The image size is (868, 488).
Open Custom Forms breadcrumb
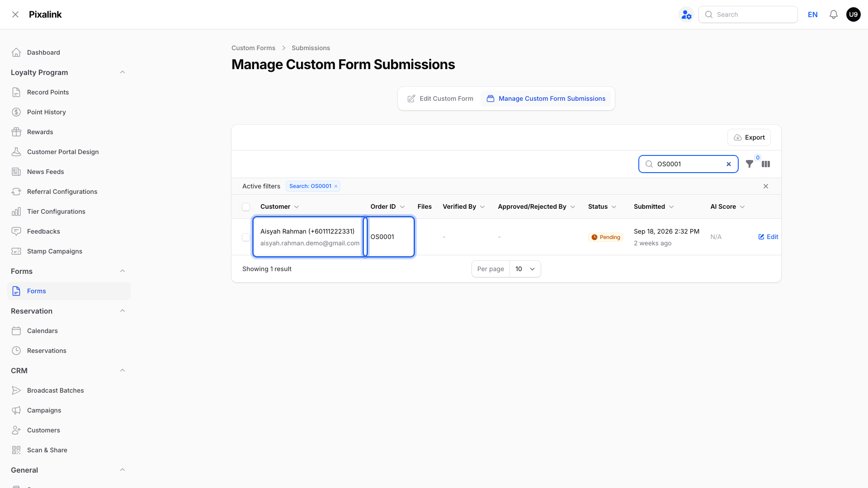pyautogui.click(x=253, y=48)
